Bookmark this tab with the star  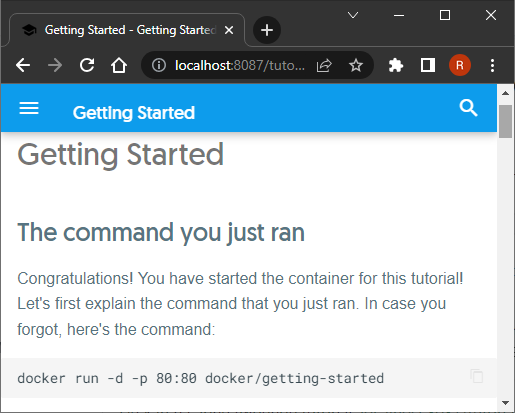pos(356,65)
